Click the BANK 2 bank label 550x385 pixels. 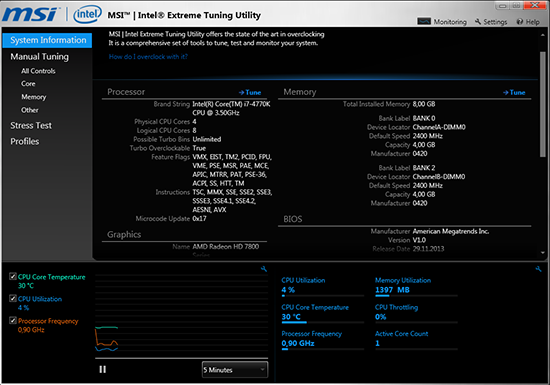424,168
